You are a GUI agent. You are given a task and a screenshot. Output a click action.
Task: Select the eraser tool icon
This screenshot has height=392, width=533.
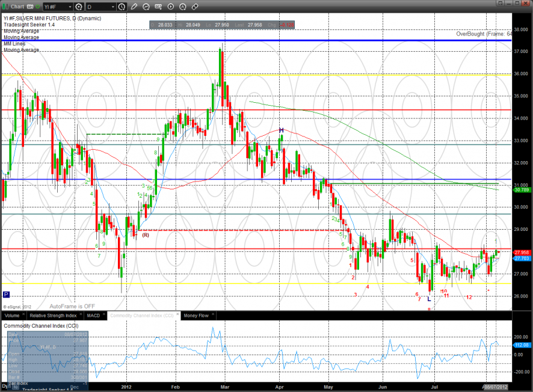[x=194, y=7]
